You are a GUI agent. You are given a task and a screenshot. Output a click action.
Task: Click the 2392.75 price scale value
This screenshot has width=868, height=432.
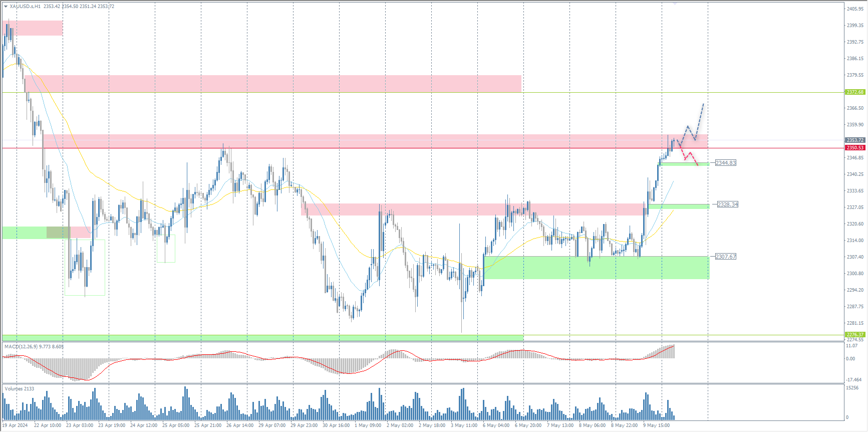point(855,42)
